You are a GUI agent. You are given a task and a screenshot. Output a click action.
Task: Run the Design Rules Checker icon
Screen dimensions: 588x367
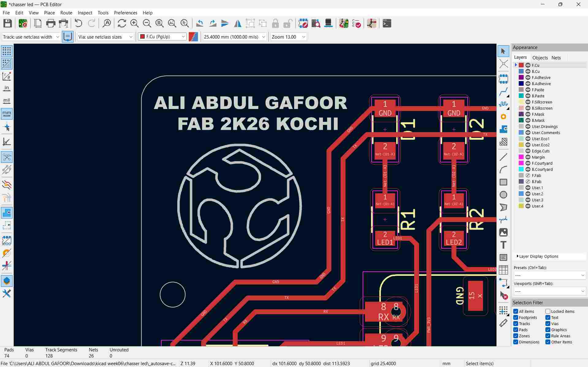(x=356, y=23)
